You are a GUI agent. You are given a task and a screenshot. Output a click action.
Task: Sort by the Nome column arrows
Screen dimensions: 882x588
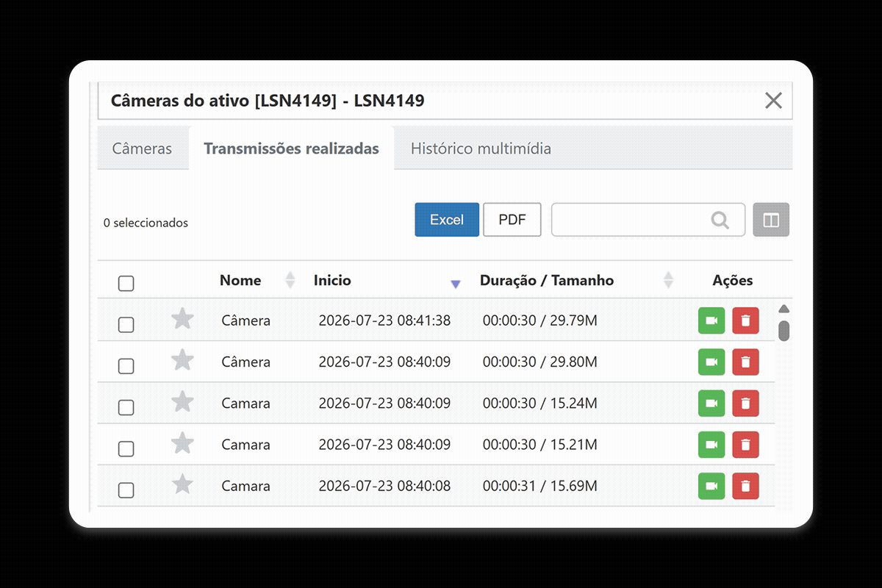pos(290,280)
